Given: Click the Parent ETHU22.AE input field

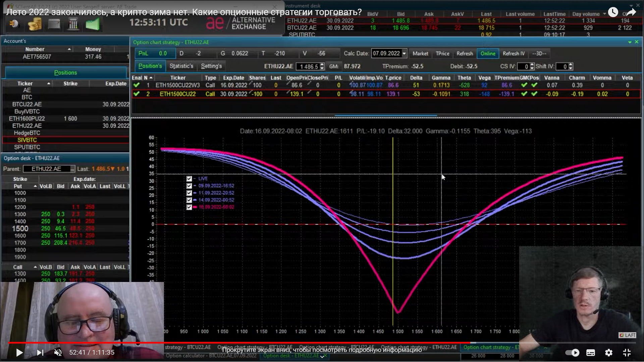Looking at the screenshot, I should (47, 169).
